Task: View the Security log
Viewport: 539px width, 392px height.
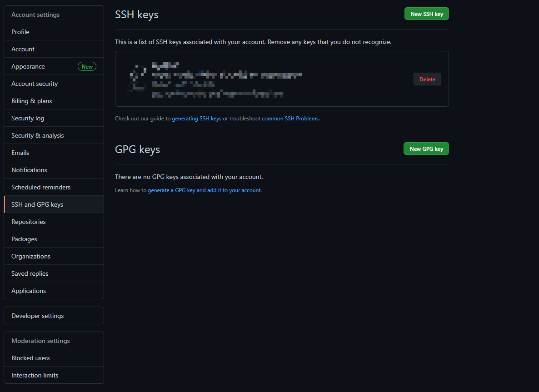Action: 28,118
